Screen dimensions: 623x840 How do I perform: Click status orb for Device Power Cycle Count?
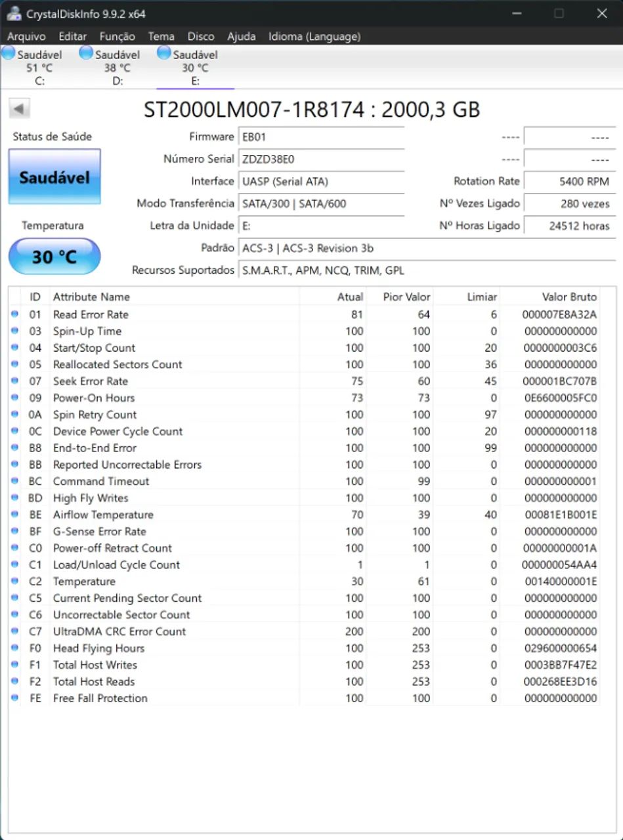click(x=15, y=431)
